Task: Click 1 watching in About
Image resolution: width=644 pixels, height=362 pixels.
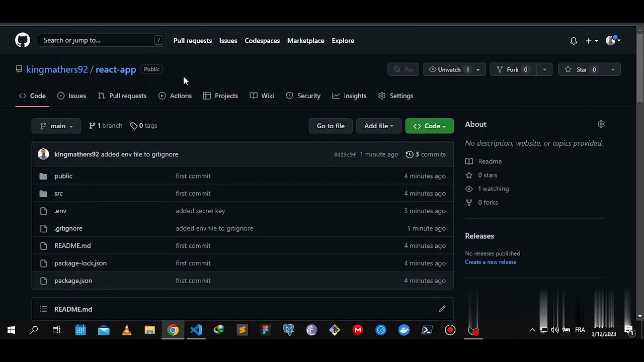Action: click(x=487, y=189)
